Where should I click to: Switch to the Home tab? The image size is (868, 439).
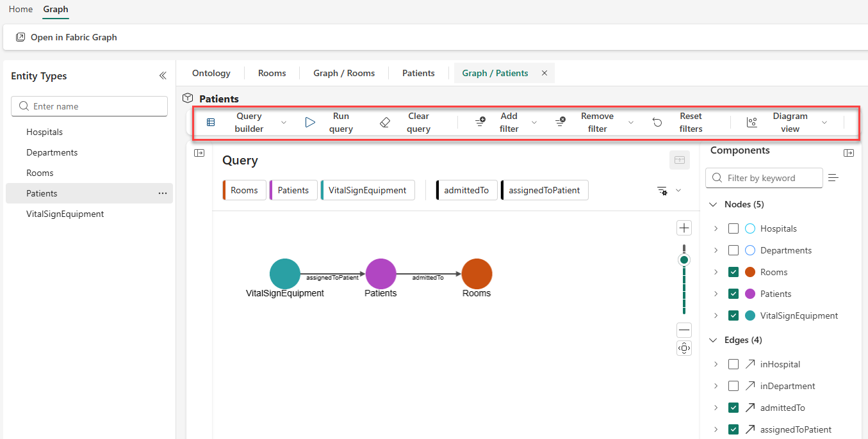pyautogui.click(x=20, y=9)
